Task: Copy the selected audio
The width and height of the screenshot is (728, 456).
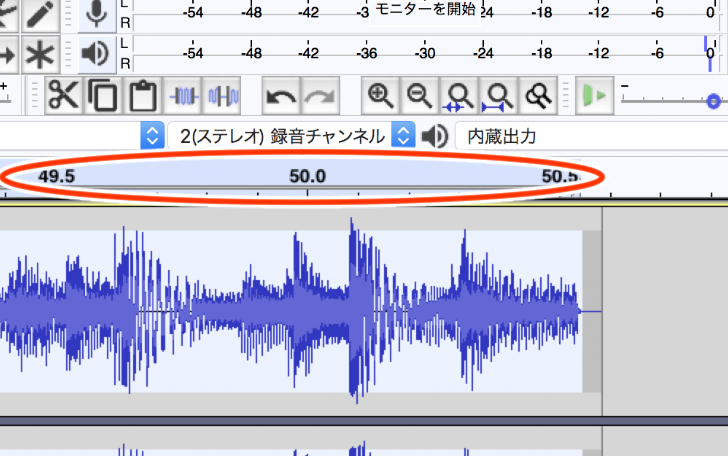Action: (103, 96)
